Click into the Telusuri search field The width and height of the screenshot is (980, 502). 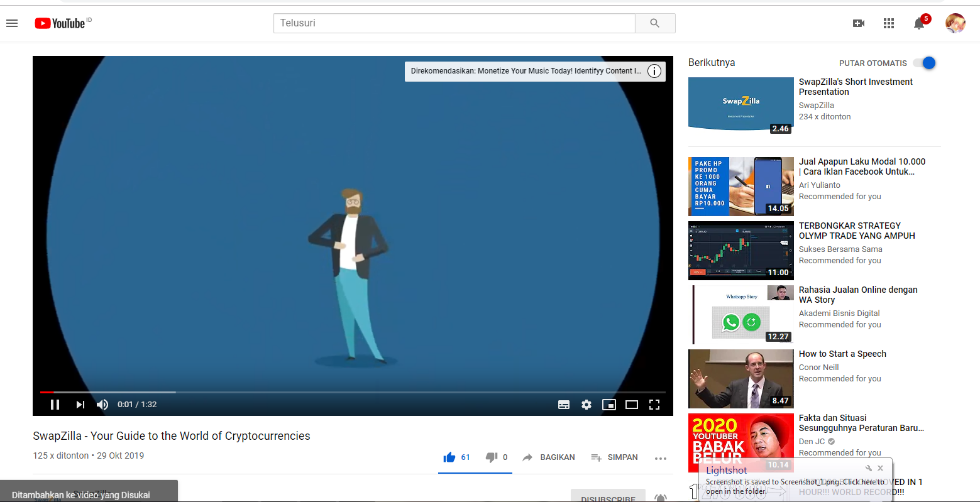[454, 23]
